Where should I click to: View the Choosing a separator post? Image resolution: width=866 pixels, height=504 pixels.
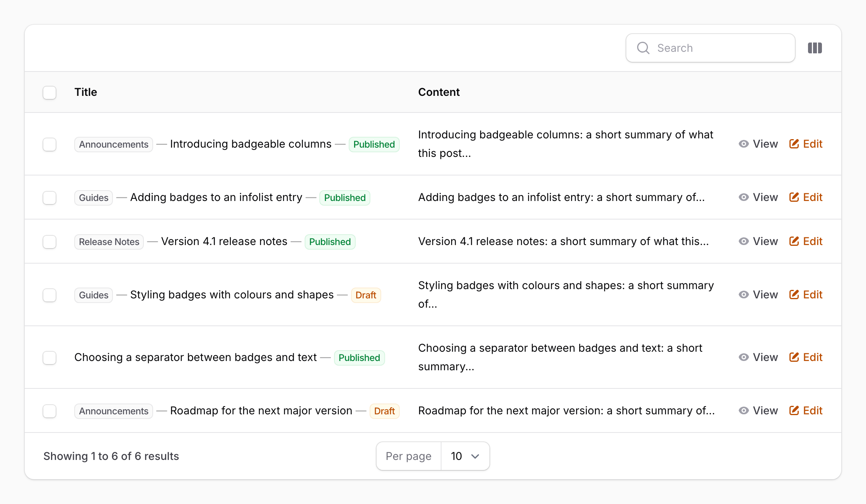pos(758,357)
